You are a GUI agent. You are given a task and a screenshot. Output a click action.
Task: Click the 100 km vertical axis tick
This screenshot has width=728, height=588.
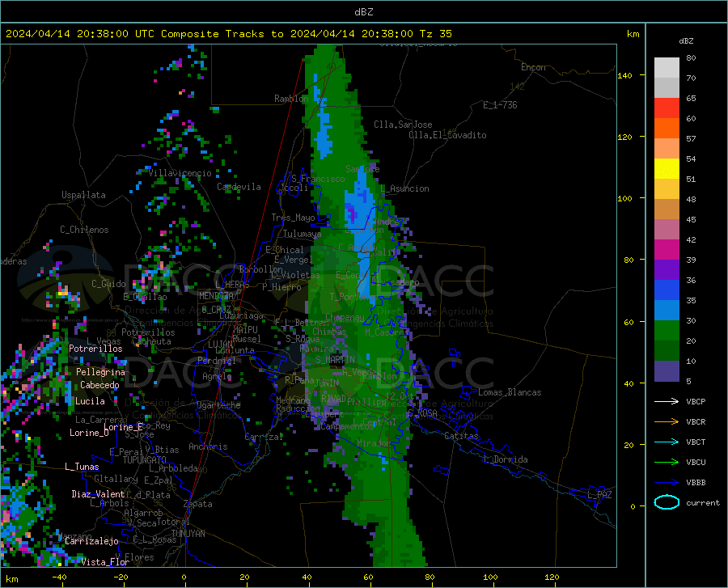[x=624, y=199]
